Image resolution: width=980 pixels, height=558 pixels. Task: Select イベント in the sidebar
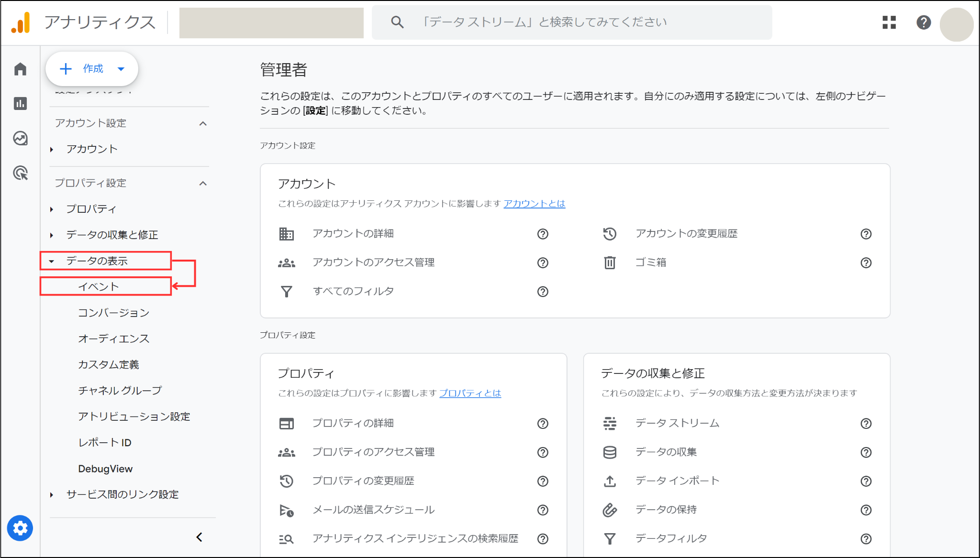99,286
